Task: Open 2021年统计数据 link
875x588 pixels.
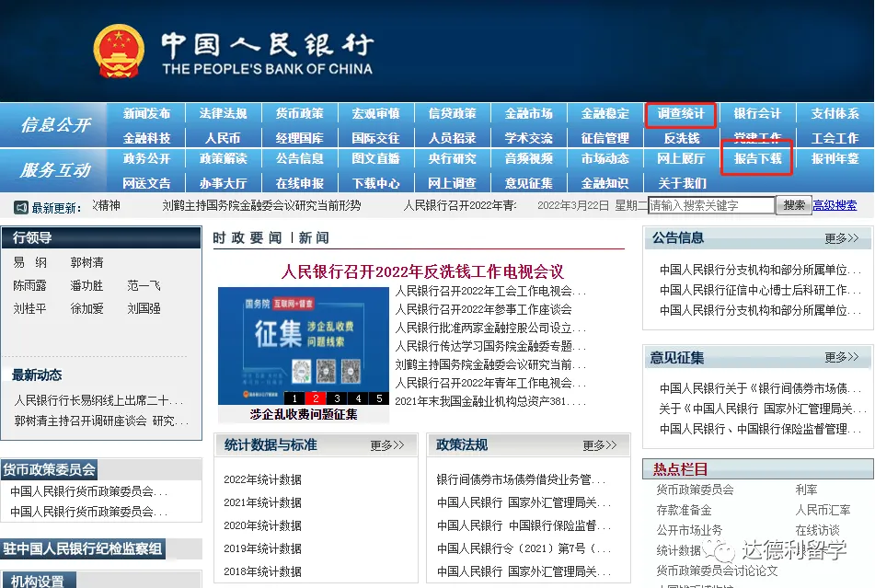Action: point(262,502)
